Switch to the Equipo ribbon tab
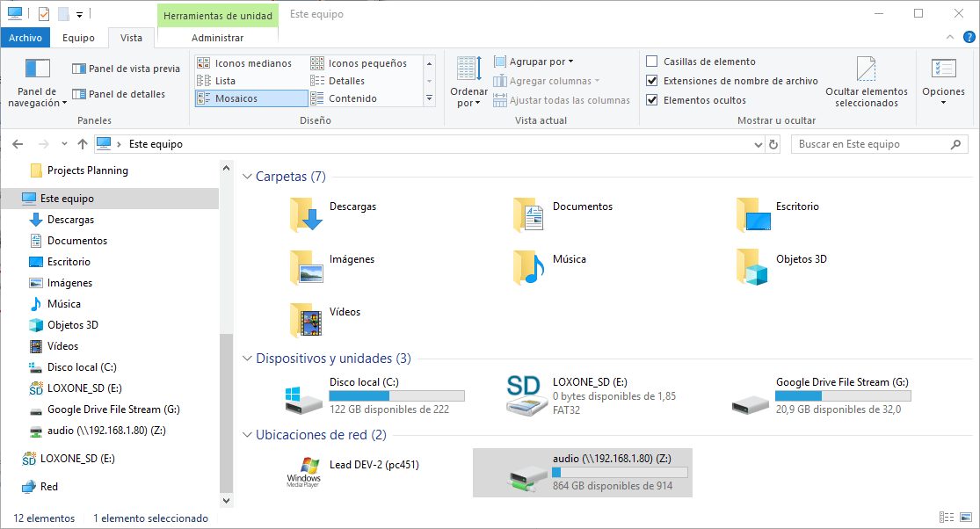Screen dimensions: 980x529 pos(78,38)
